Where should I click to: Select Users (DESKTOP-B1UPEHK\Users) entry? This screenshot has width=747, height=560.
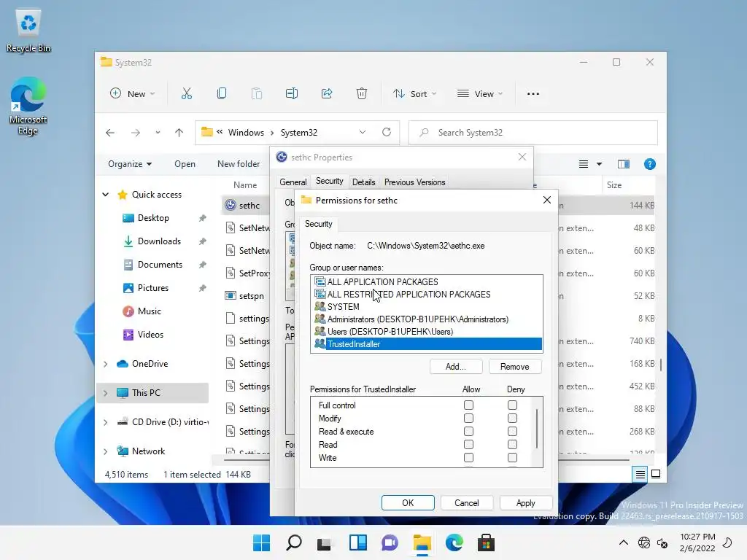click(x=427, y=332)
